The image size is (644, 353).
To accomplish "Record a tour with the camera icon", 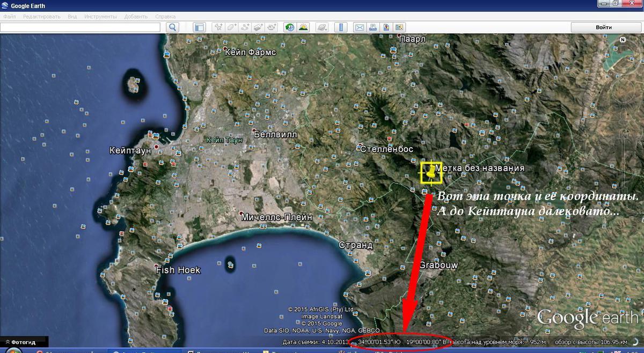I will pos(272,27).
